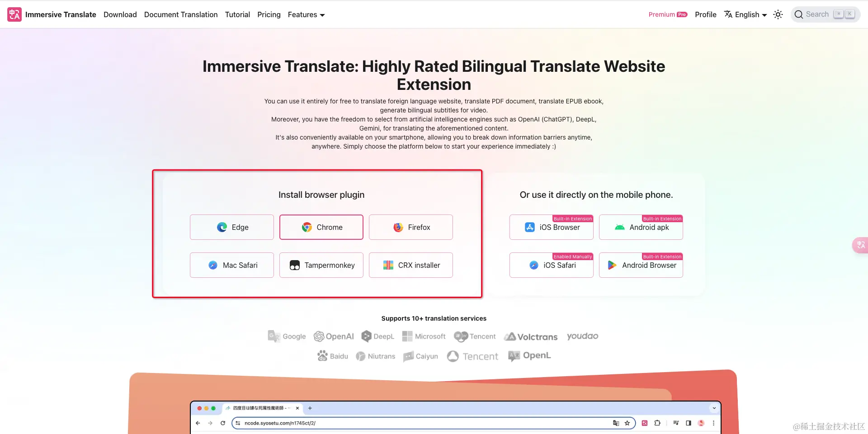Click the Immersive Translate logo icon
The height and width of the screenshot is (434, 868).
point(14,14)
